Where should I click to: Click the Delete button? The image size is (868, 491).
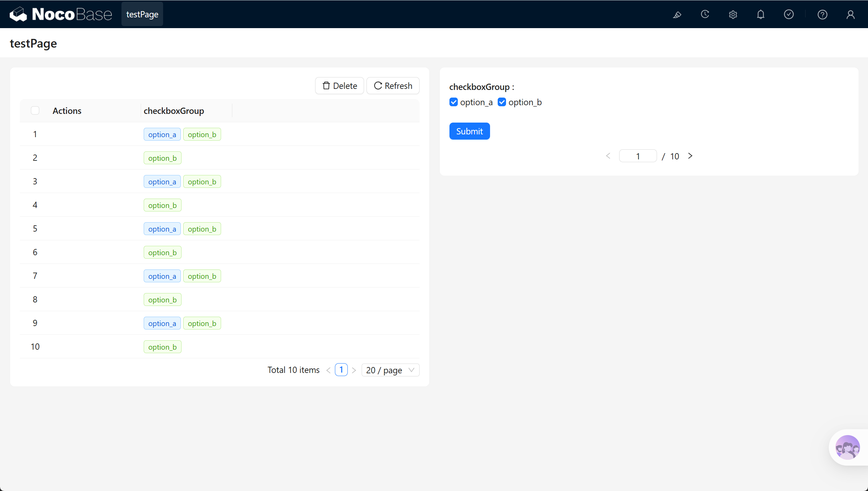pos(339,86)
